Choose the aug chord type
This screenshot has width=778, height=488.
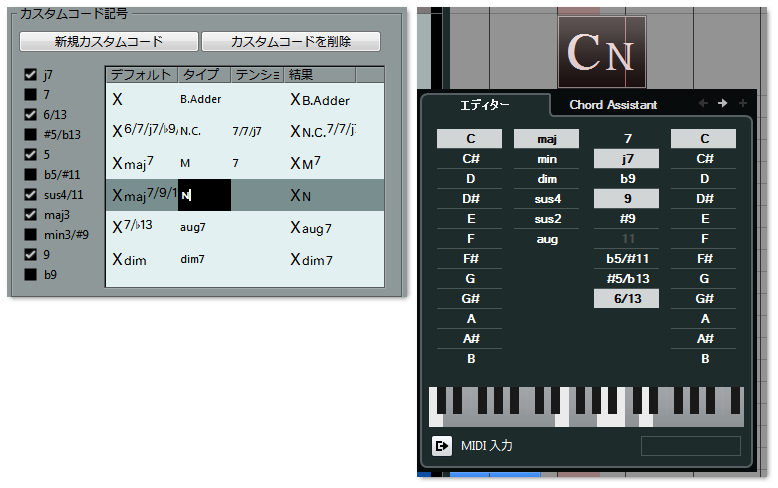pyautogui.click(x=546, y=239)
